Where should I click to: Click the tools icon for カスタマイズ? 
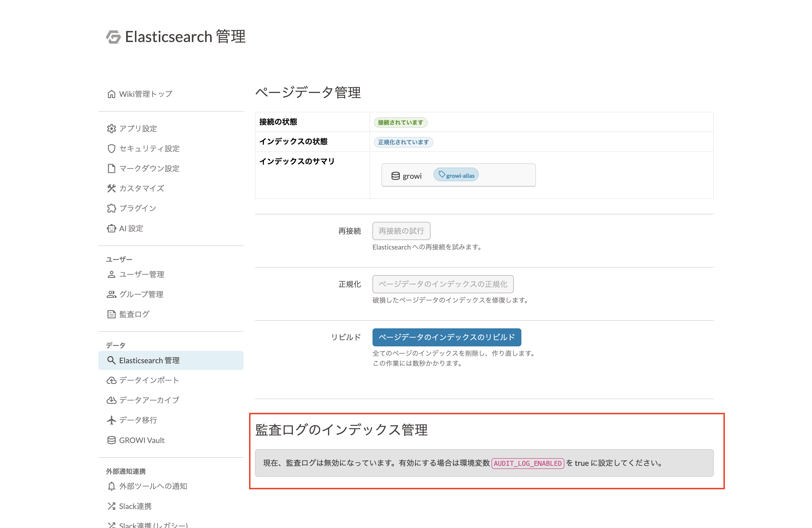(111, 188)
